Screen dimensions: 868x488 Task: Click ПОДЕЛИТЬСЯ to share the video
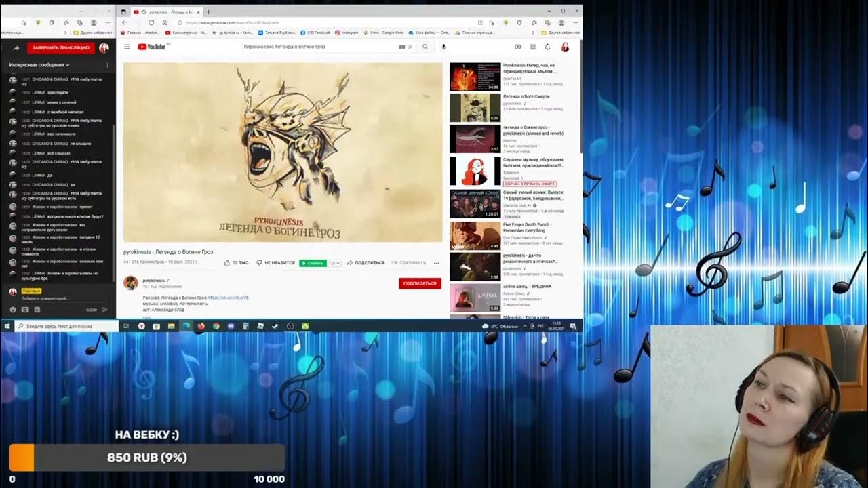pyautogui.click(x=366, y=262)
